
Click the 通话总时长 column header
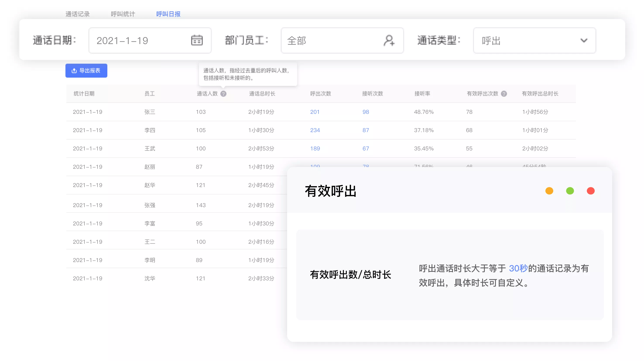pos(262,94)
